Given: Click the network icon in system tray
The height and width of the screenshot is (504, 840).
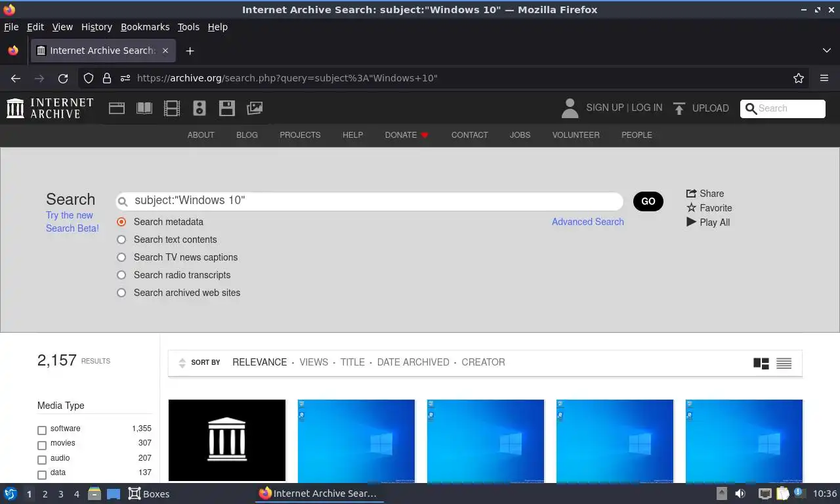Looking at the screenshot, I should tap(765, 493).
